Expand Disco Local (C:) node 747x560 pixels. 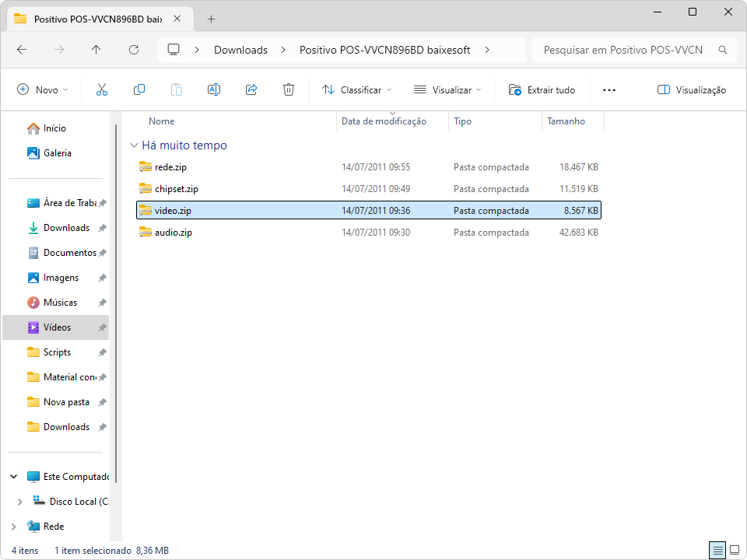19,502
